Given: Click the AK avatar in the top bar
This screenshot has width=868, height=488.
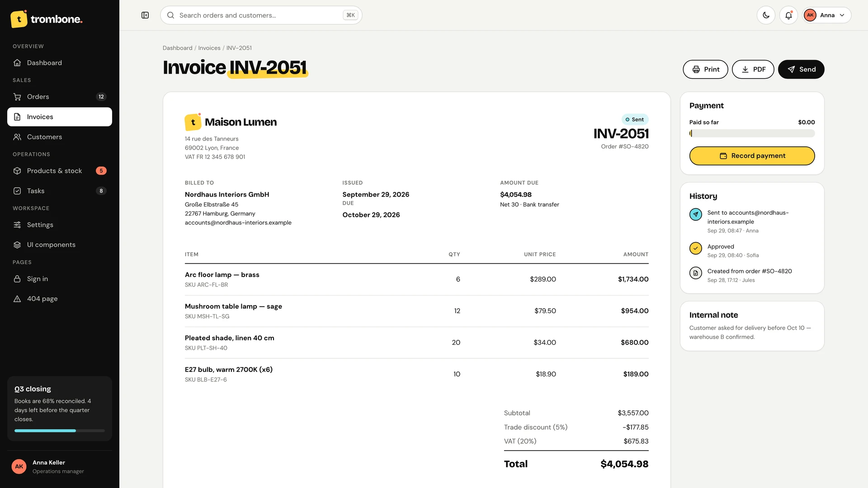Looking at the screenshot, I should 810,15.
